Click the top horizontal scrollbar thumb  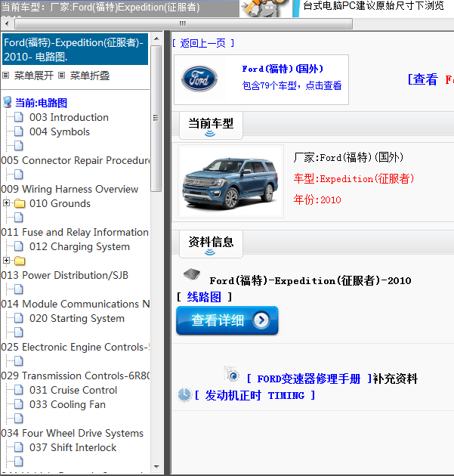tap(184, 23)
